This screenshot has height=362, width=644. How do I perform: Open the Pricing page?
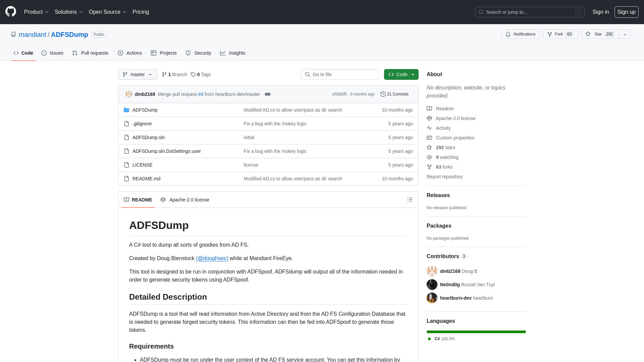pyautogui.click(x=141, y=12)
